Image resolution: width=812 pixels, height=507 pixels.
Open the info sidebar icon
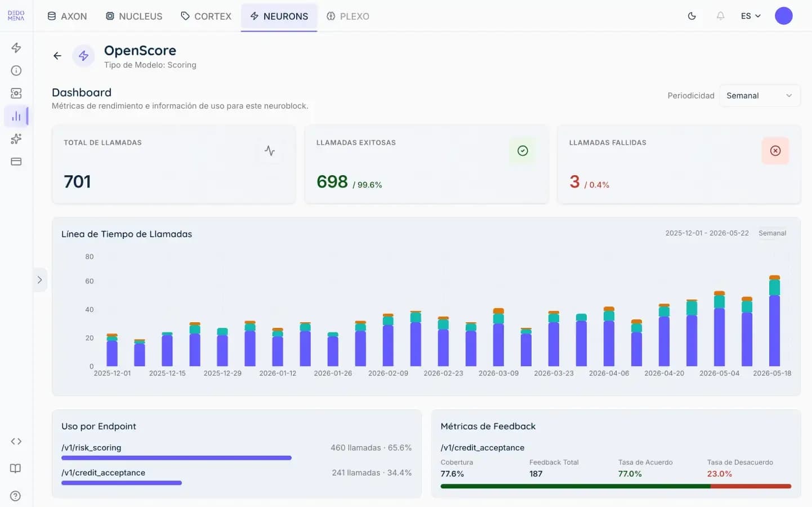(x=16, y=70)
